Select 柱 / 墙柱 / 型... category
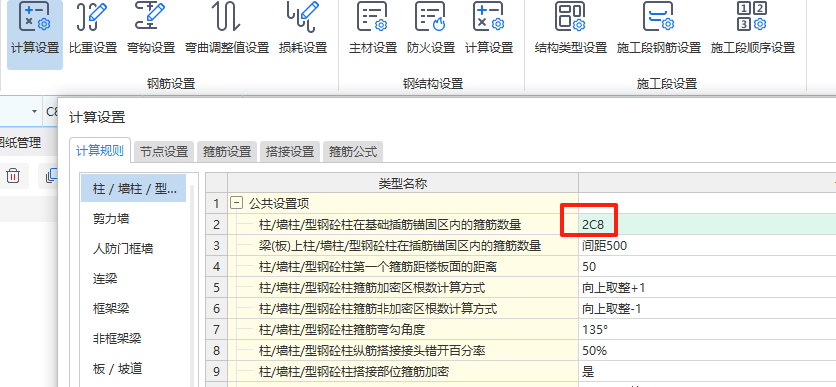 tap(133, 188)
